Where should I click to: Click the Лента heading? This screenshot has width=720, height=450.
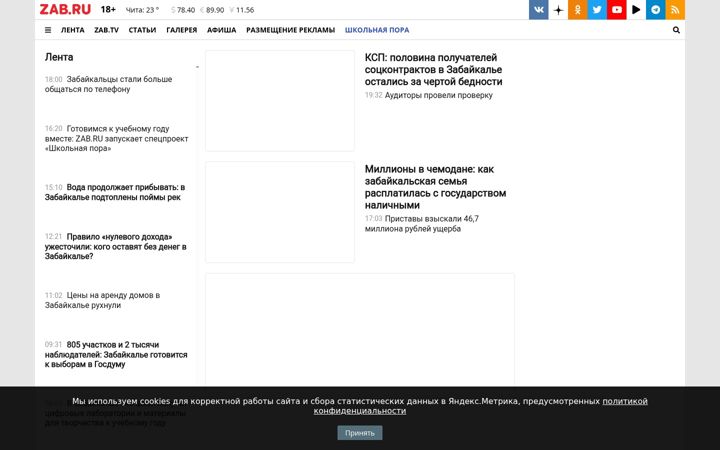coord(59,57)
